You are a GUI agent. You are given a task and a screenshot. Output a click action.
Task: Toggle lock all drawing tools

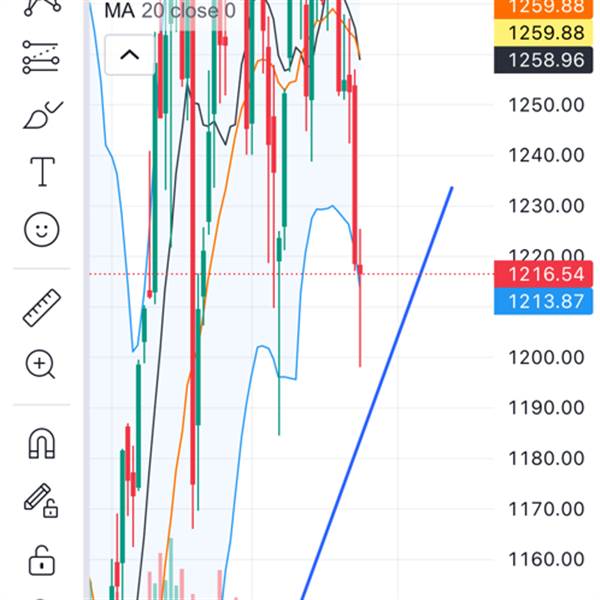pos(42,561)
